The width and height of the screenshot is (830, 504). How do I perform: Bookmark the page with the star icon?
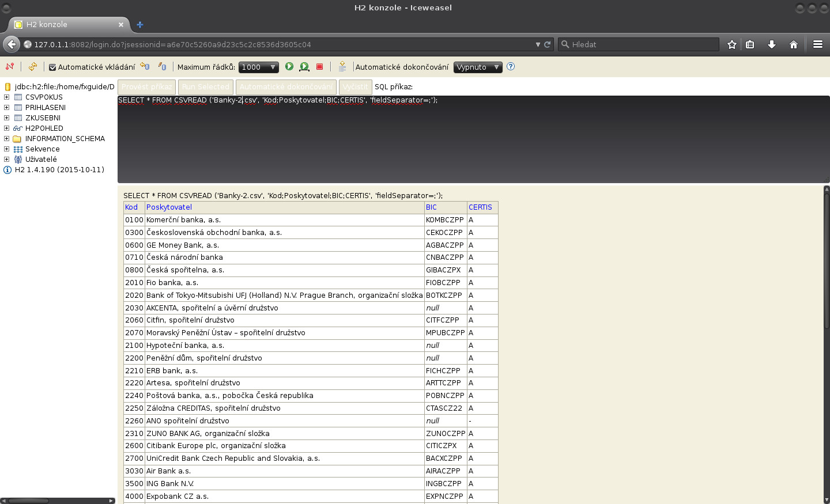coord(731,43)
